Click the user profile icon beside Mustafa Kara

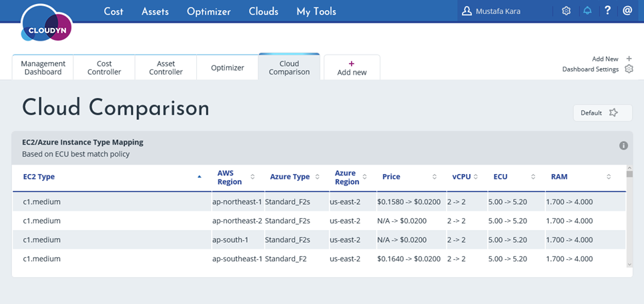[x=466, y=11]
